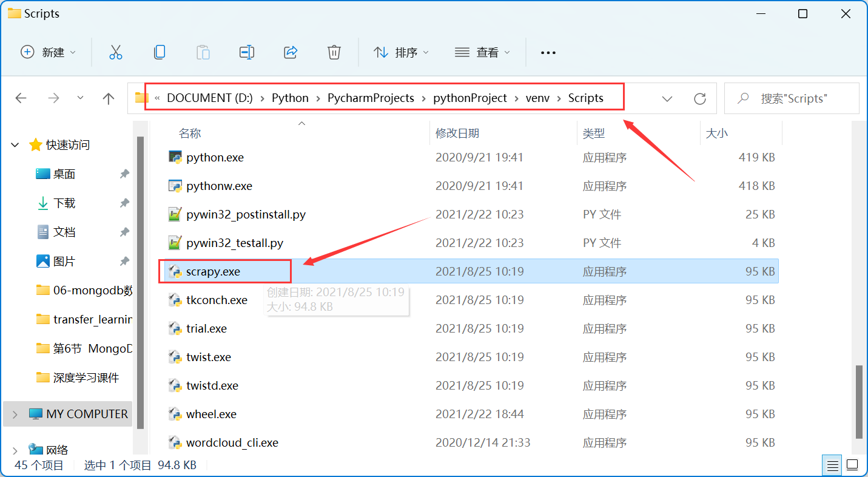Click the pywin32_testall.py file icon
The image size is (868, 477).
click(x=175, y=243)
